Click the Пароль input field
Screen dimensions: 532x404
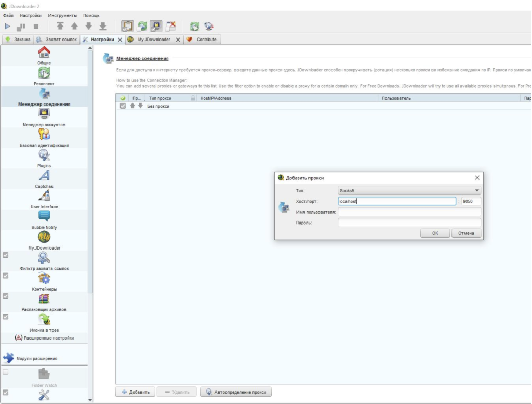[409, 223]
